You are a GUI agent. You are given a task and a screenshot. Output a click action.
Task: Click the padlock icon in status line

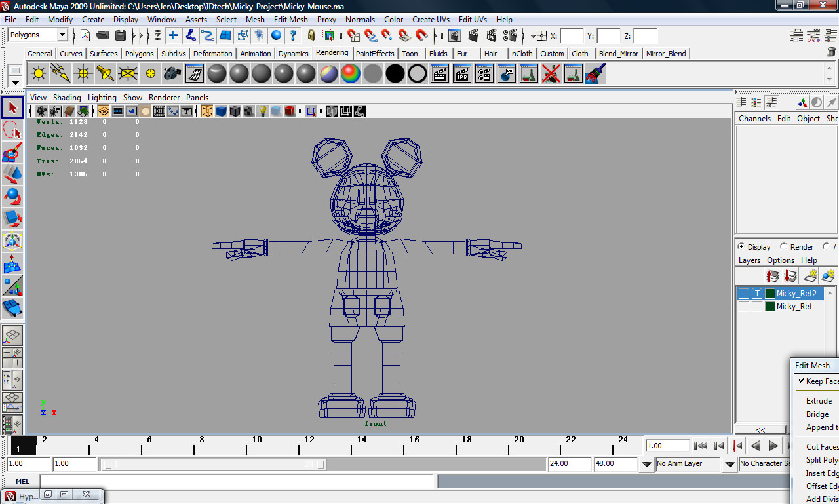(311, 35)
